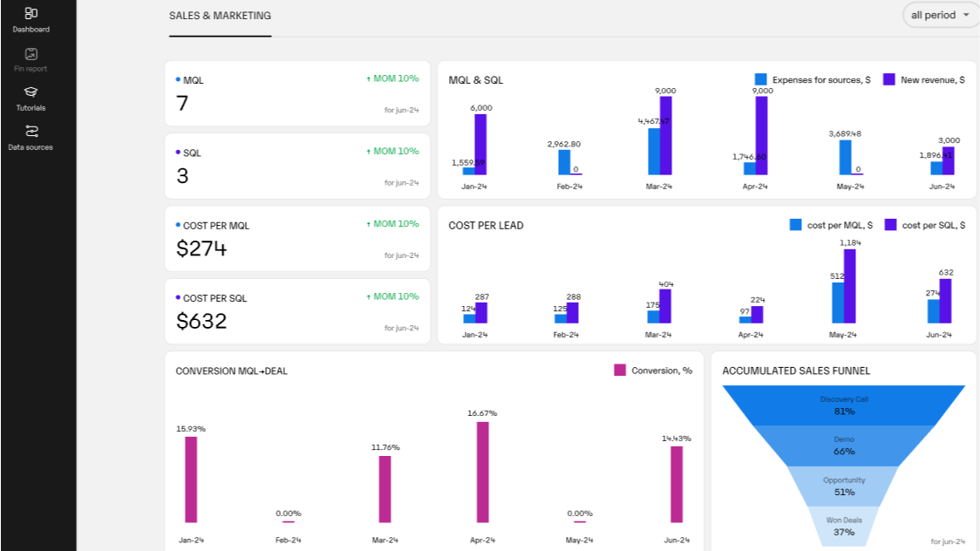Expand the all period dropdown
The width and height of the screenshot is (980, 551).
(x=940, y=15)
